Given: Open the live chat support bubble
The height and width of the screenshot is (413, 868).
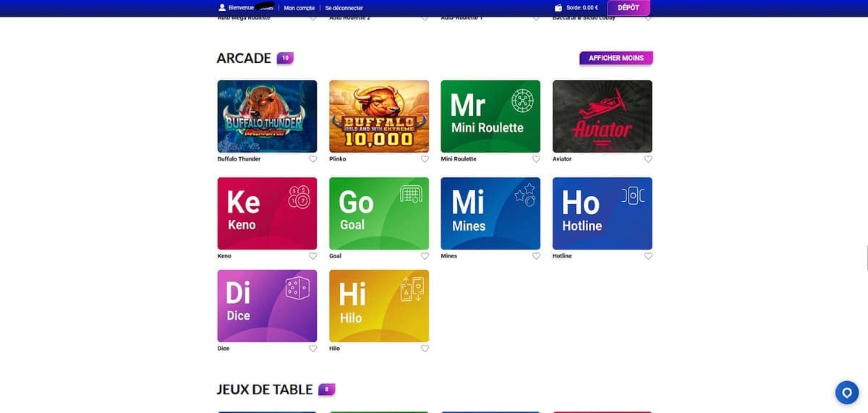Looking at the screenshot, I should point(846,392).
